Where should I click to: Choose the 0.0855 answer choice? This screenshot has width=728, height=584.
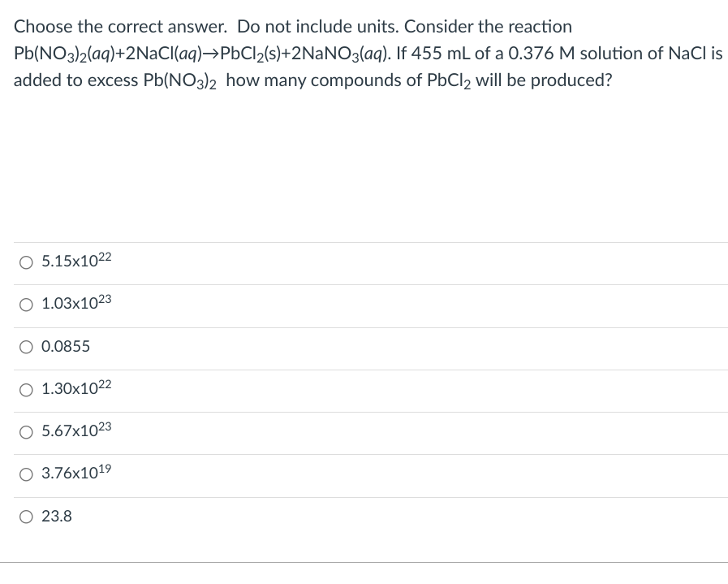tap(26, 347)
